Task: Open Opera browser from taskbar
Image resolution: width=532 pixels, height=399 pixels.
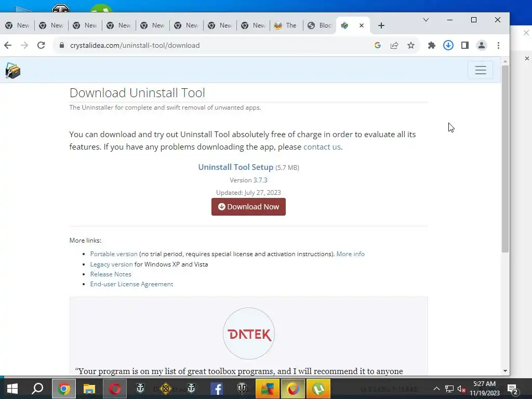Action: pos(115,389)
